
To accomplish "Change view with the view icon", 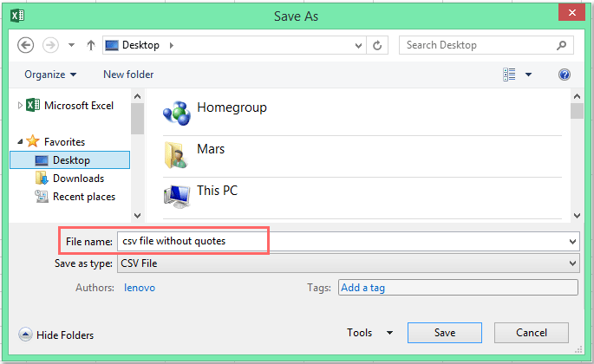I will 509,75.
